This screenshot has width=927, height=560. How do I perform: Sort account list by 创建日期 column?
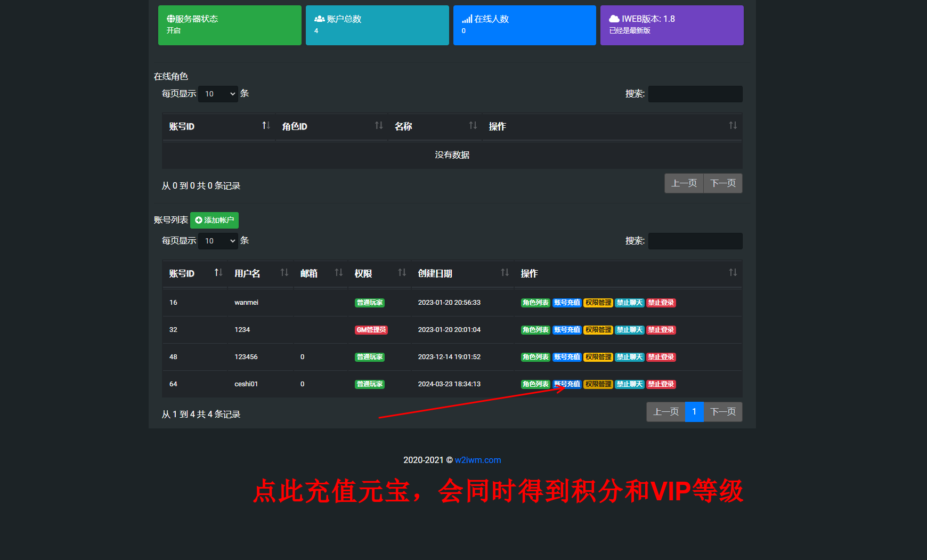[x=462, y=273]
